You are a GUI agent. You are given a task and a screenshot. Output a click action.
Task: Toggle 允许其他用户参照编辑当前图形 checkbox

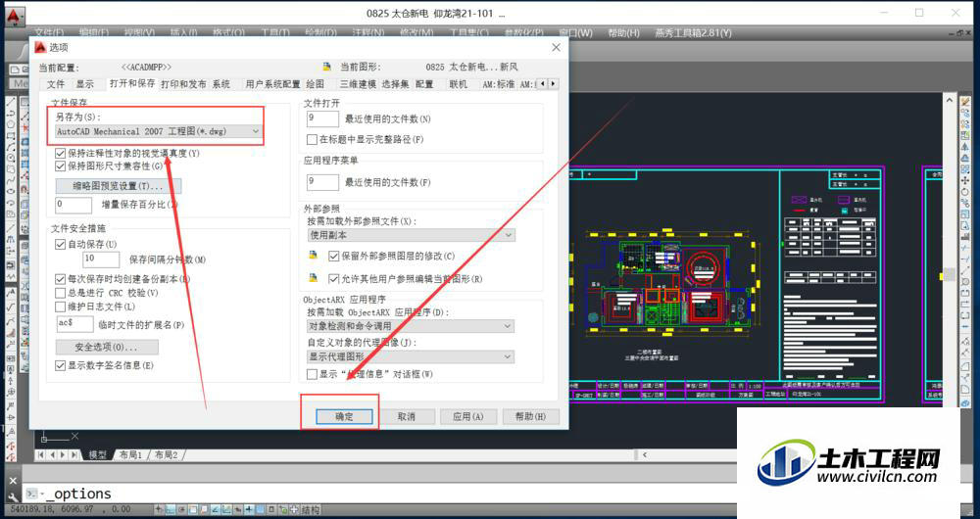(x=334, y=279)
